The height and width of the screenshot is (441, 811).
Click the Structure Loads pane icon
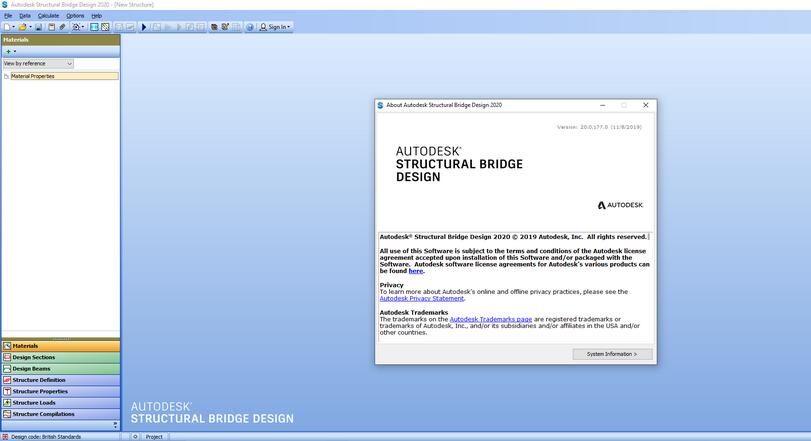point(7,403)
